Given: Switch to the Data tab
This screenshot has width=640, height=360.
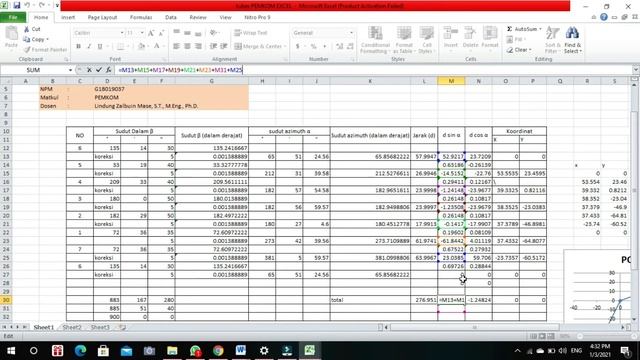Looking at the screenshot, I should (171, 17).
